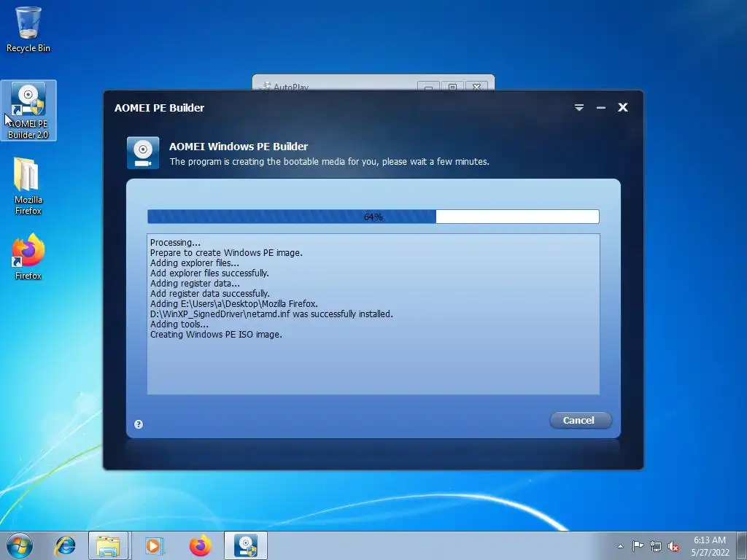747x560 pixels.
Task: Open Windows Explorer from the taskbar
Action: pos(108,545)
